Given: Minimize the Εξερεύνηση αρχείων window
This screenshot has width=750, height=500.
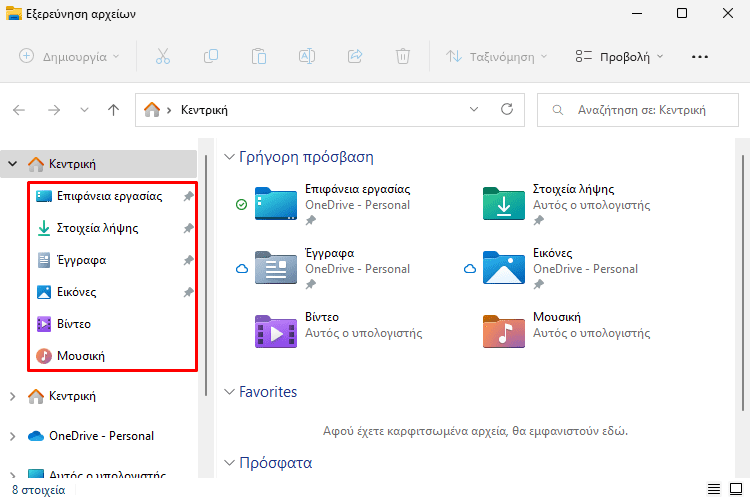Looking at the screenshot, I should pos(637,13).
